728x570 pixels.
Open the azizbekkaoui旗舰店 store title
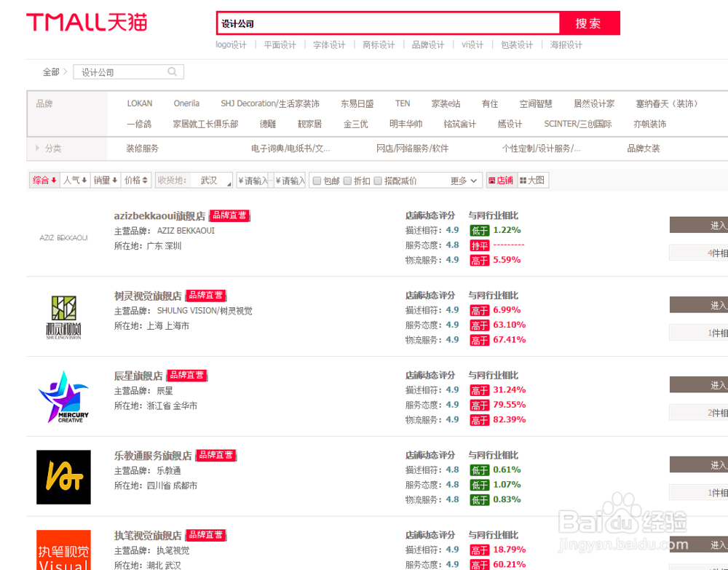(x=159, y=215)
